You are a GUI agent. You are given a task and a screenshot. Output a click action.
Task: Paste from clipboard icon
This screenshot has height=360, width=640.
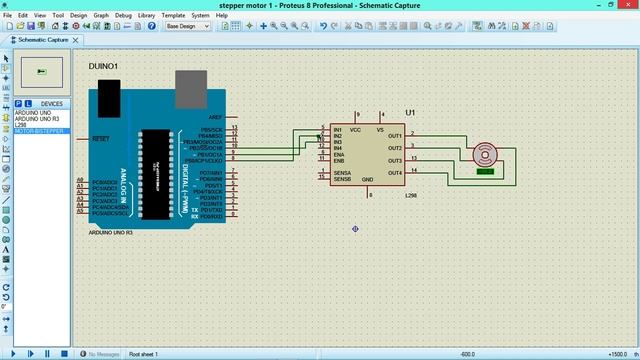pyautogui.click(x=369, y=26)
